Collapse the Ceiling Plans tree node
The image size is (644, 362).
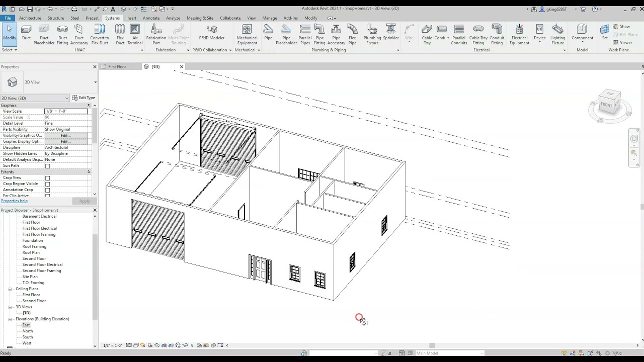click(10, 289)
